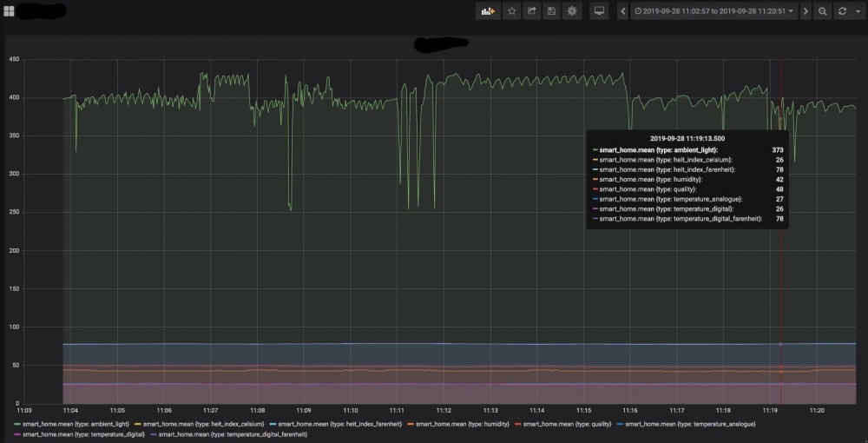Star this dashboard as favorite
Viewport: 868px width, 443px height.
512,11
